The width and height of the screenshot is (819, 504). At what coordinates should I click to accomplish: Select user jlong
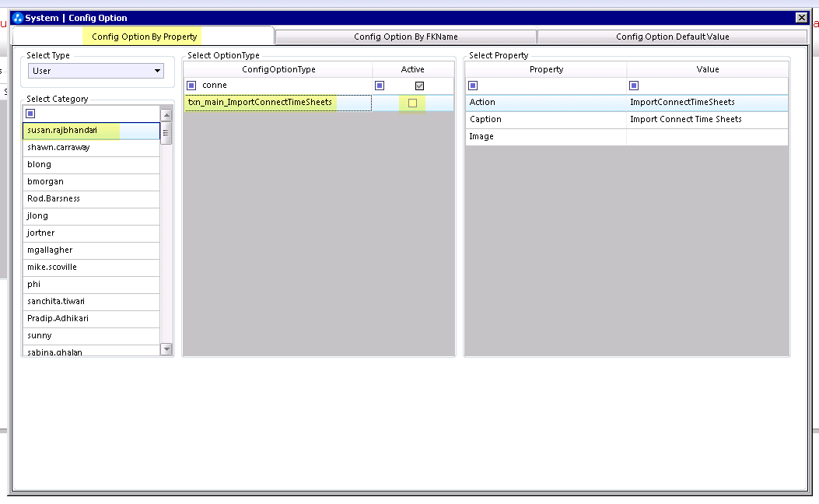pyautogui.click(x=92, y=215)
